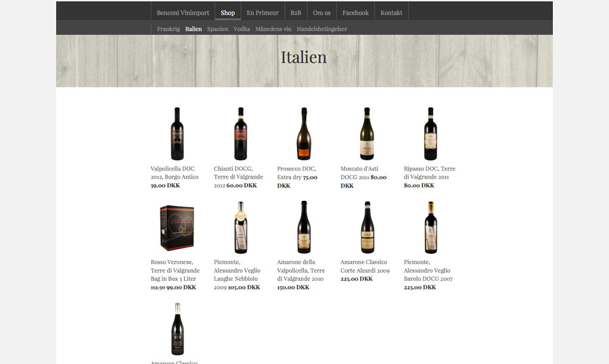Viewport: 609px width, 364px height.
Task: Open the Kontakt page
Action: coord(391,13)
